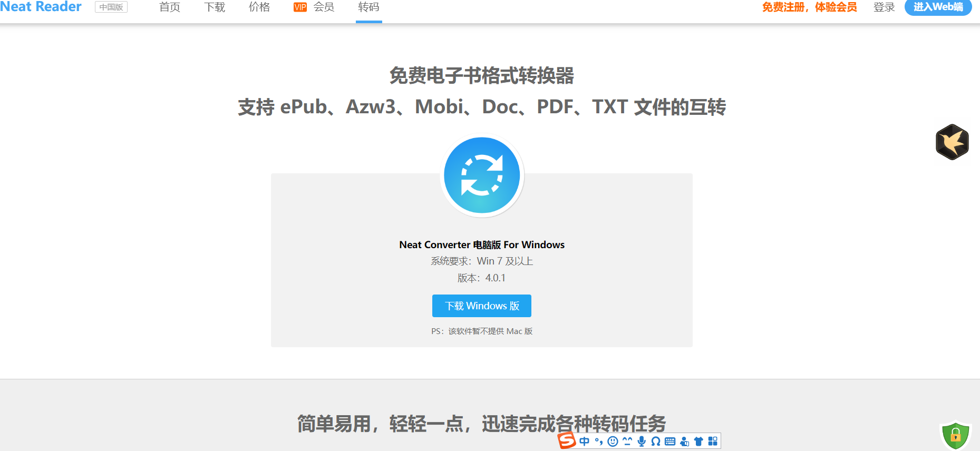Screen dimensions: 980x451
Task: Toggle Chinese/English mode with 中 icon
Action: pos(585,442)
